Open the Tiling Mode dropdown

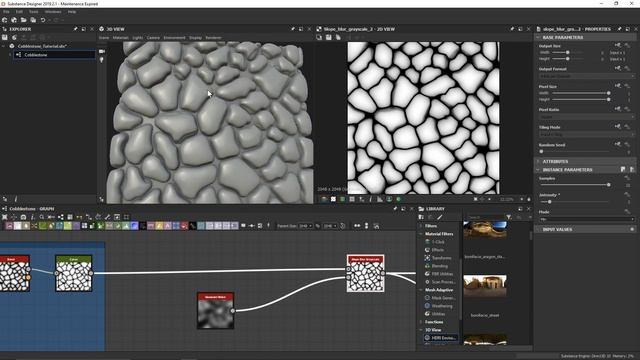click(587, 134)
